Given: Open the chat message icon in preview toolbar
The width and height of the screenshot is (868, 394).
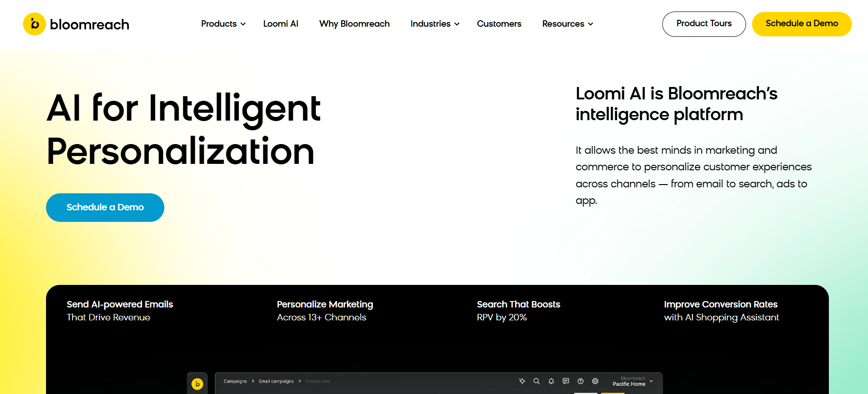Looking at the screenshot, I should point(566,381).
